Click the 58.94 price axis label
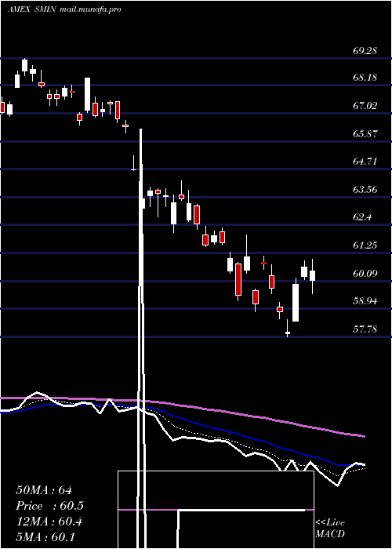Screen dimensions: 392x549 (365, 300)
